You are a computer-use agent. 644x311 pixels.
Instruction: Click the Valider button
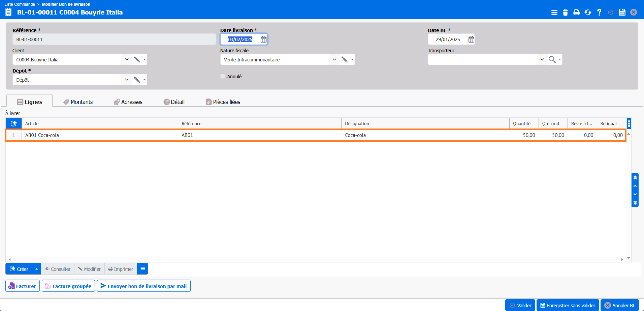pos(520,305)
